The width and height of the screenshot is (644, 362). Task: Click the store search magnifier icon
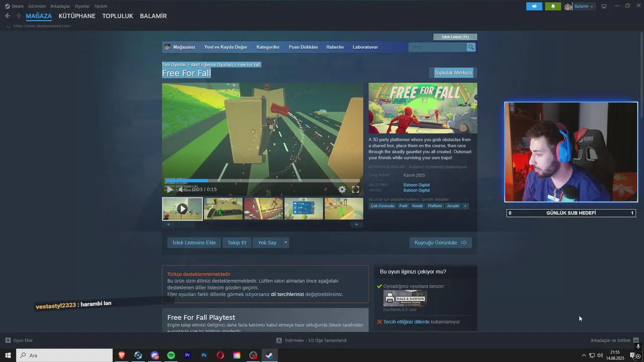click(471, 47)
